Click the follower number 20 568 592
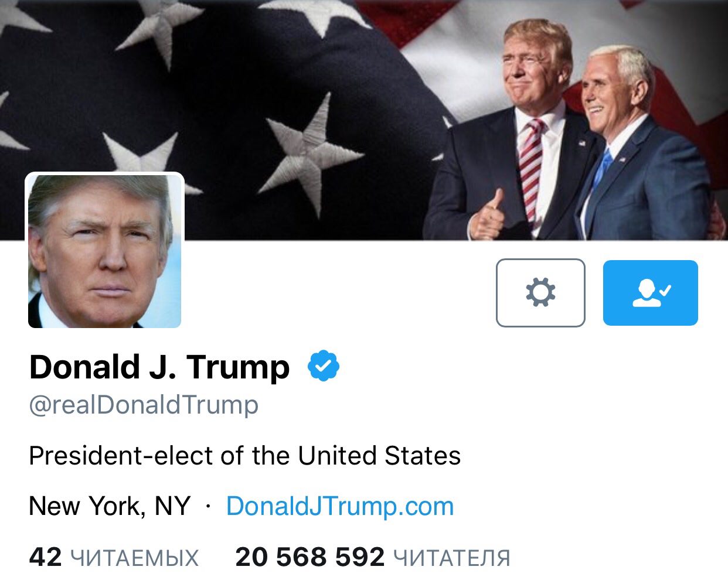 tap(310, 557)
